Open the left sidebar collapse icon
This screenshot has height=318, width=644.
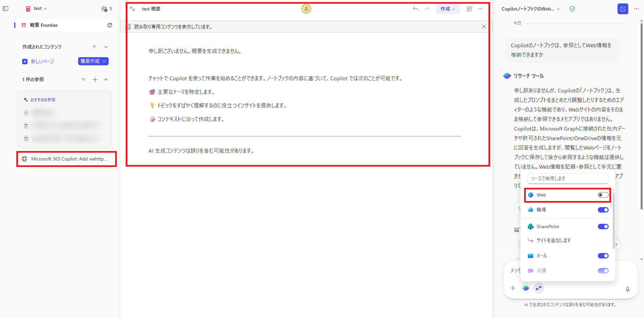(x=5, y=9)
